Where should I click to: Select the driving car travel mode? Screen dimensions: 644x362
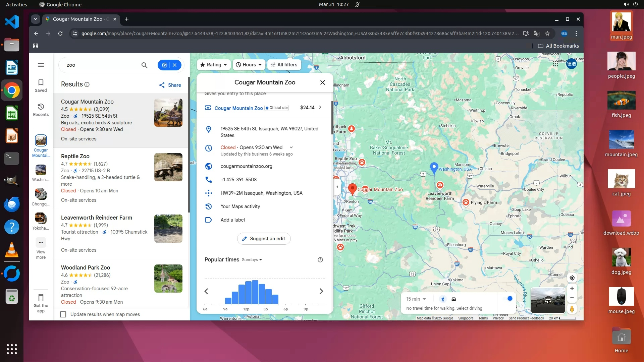tap(453, 299)
